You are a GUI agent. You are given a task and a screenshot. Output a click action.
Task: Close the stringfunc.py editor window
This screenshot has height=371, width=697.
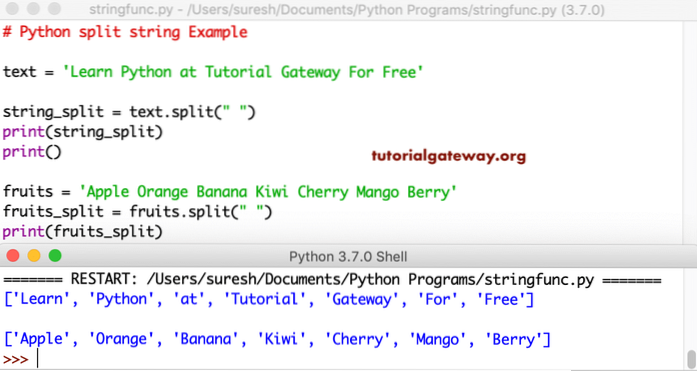[12, 8]
